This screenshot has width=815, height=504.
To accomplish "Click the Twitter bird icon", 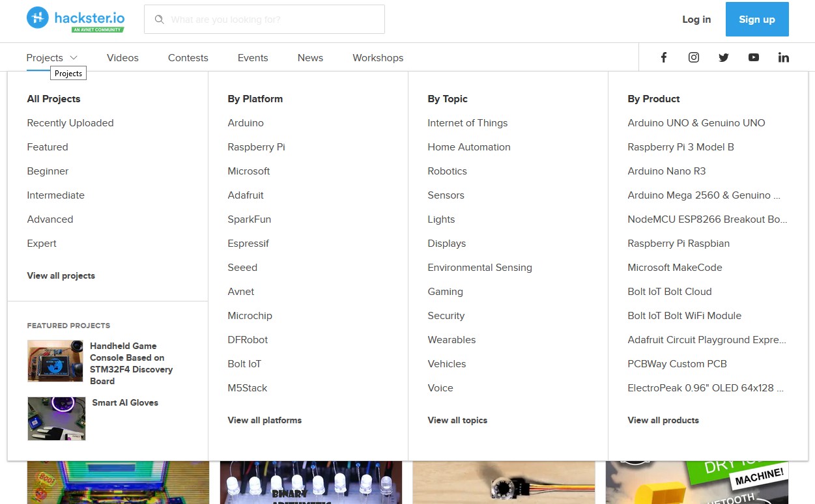I will click(724, 57).
